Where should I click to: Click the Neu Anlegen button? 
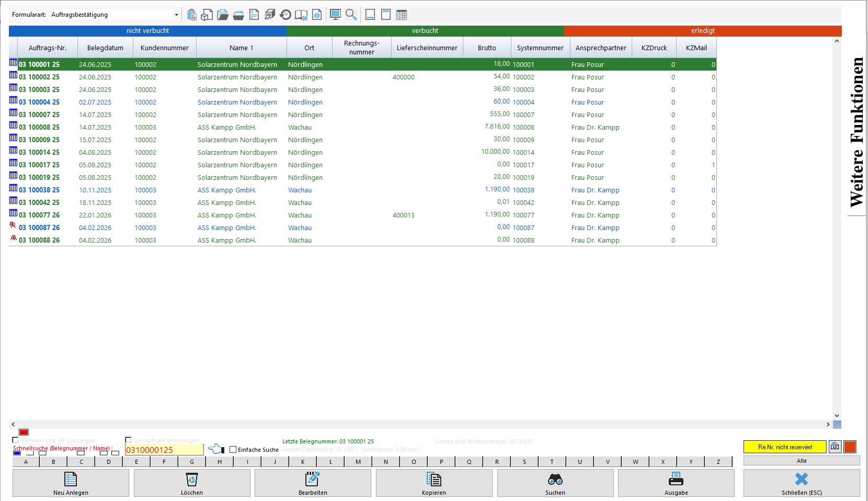[71, 483]
